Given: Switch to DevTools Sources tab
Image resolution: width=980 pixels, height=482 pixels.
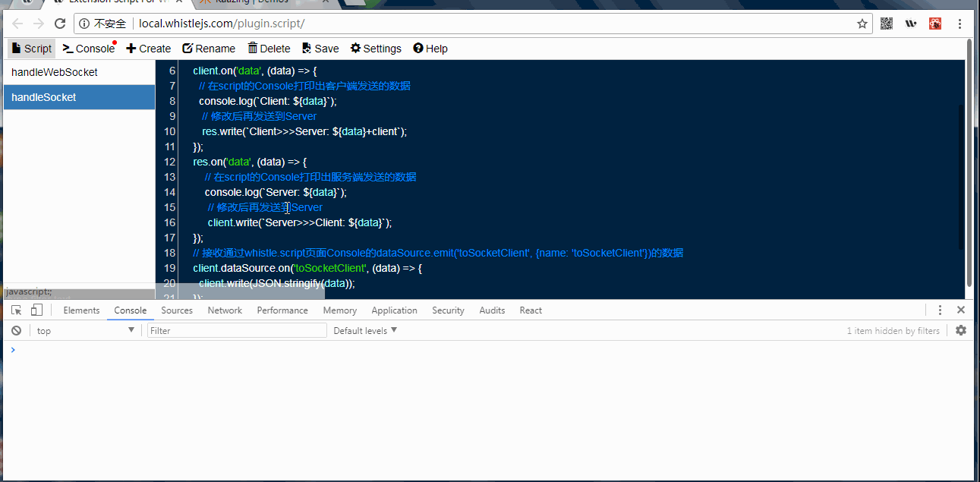Looking at the screenshot, I should [x=177, y=310].
